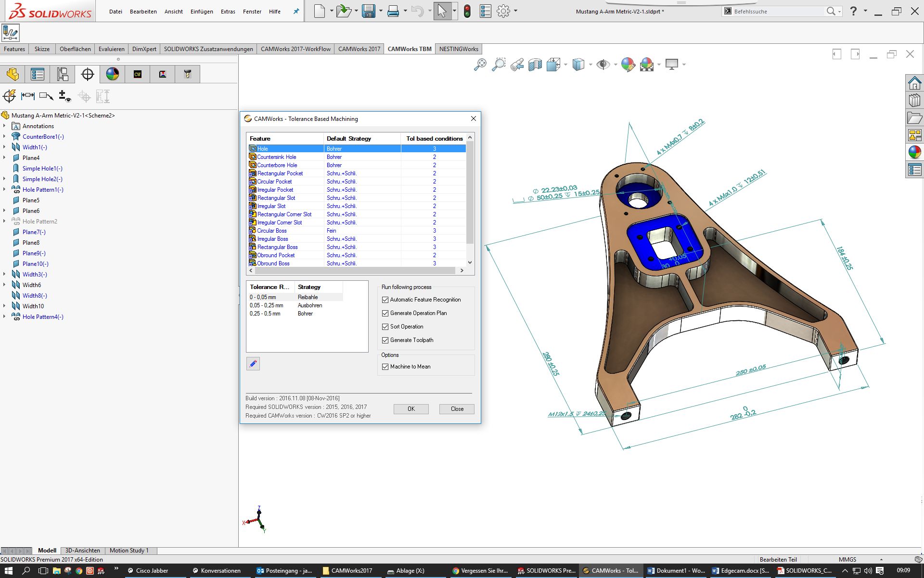Open the Design Library icon
924x578 pixels.
click(914, 101)
